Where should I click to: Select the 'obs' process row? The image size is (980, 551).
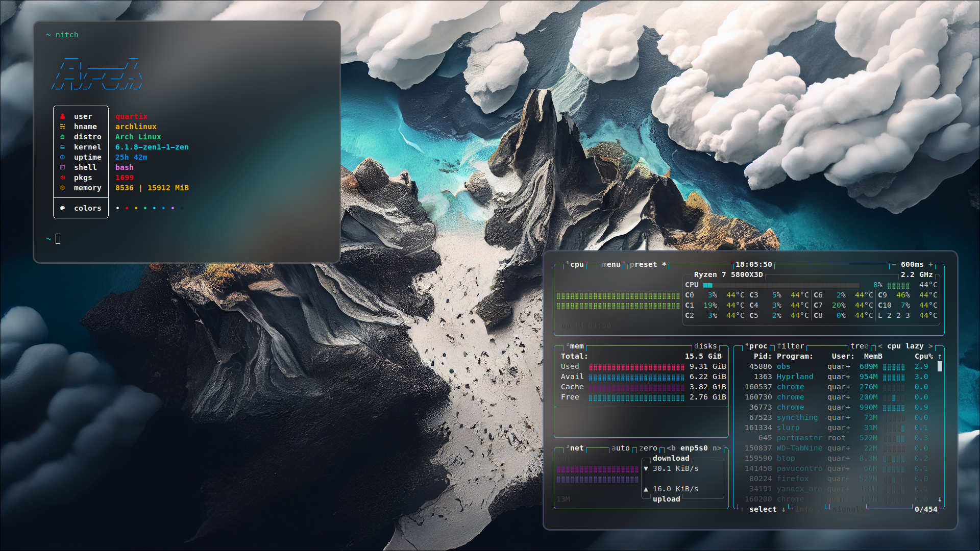click(783, 366)
